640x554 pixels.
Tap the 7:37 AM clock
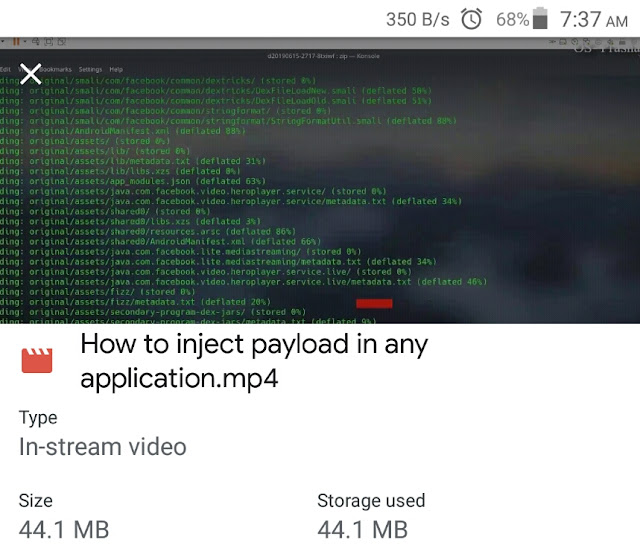pyautogui.click(x=594, y=19)
